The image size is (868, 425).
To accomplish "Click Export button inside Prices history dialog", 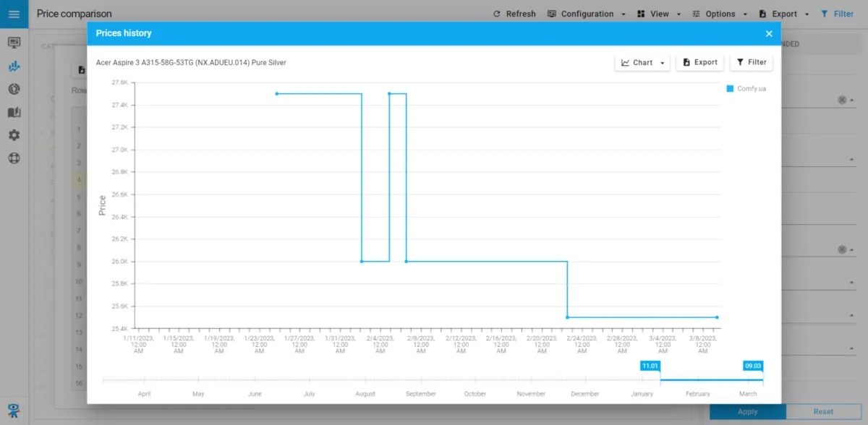I will [700, 63].
